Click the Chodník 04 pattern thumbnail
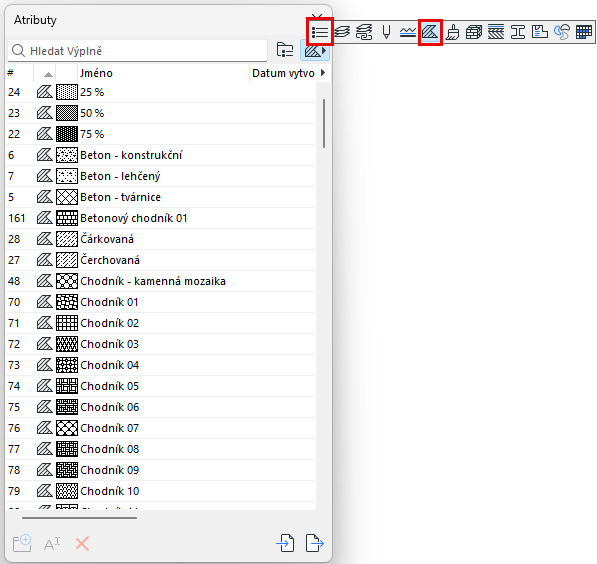The image size is (597, 564). pyautogui.click(x=67, y=365)
